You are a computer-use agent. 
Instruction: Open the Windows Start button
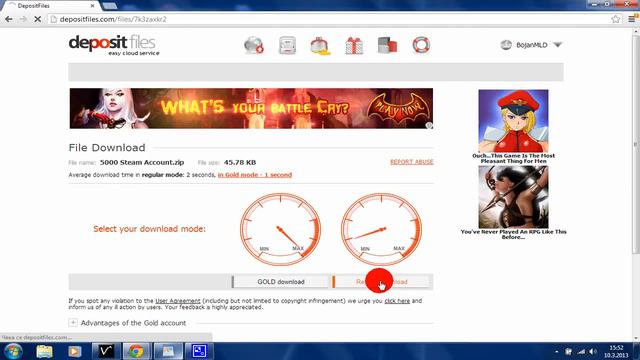[x=13, y=351]
